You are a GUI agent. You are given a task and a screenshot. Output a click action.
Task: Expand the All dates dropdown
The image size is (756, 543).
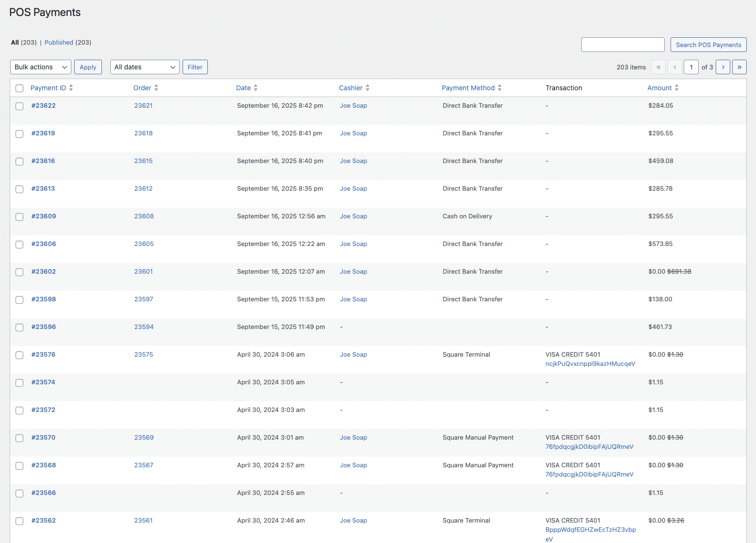pyautogui.click(x=145, y=67)
